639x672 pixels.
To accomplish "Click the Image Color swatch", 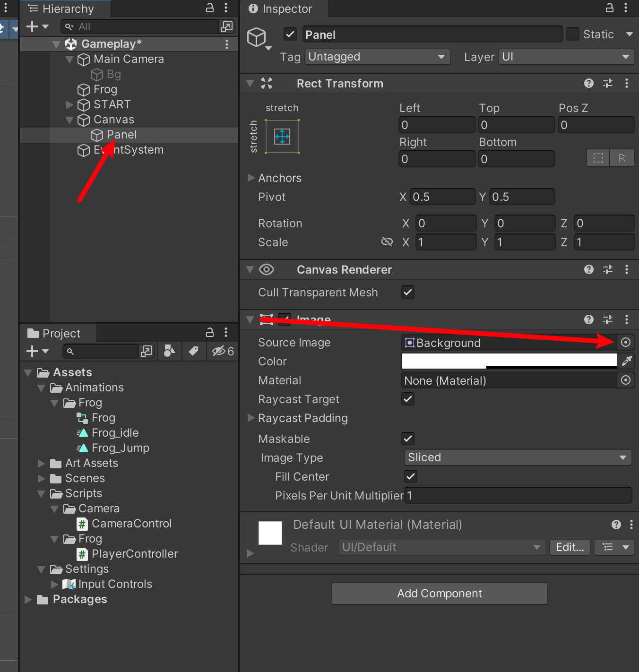I will [x=509, y=361].
